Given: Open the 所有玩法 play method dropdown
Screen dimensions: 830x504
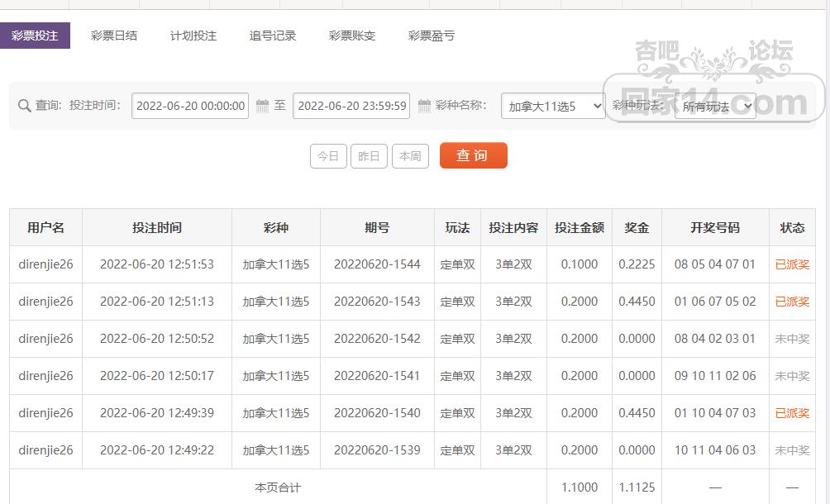Looking at the screenshot, I should (714, 106).
